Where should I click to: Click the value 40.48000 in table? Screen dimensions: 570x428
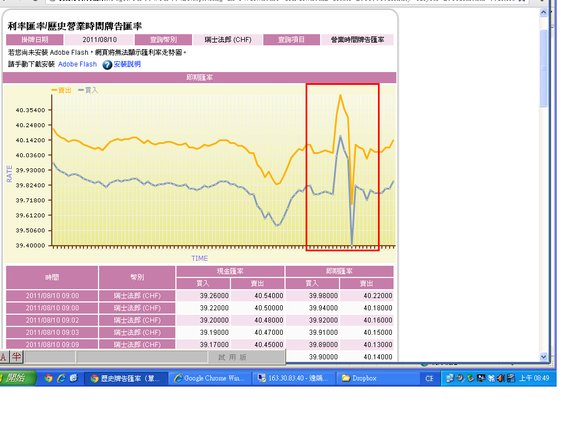[x=269, y=320]
